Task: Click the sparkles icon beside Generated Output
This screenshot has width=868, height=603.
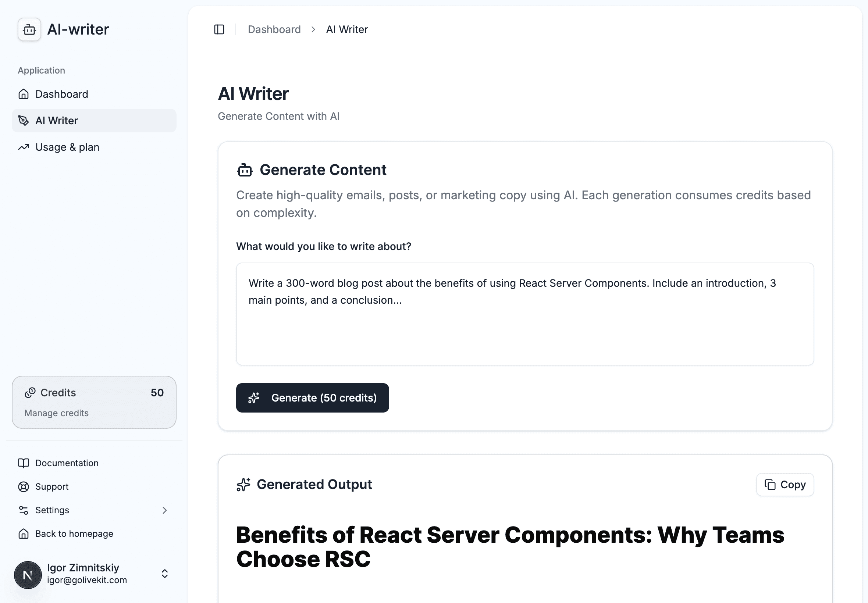Action: pyautogui.click(x=243, y=484)
